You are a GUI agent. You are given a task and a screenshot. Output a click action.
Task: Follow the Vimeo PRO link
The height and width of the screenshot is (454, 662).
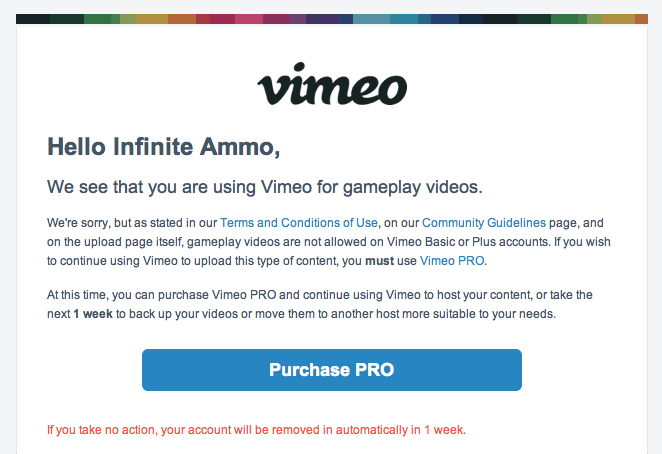point(452,261)
